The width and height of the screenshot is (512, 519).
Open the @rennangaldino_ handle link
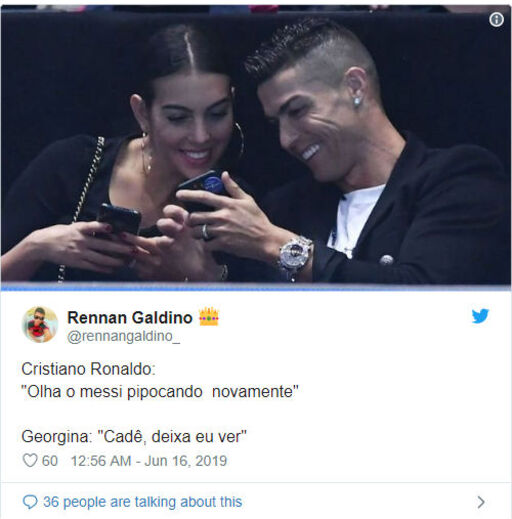pyautogui.click(x=123, y=336)
